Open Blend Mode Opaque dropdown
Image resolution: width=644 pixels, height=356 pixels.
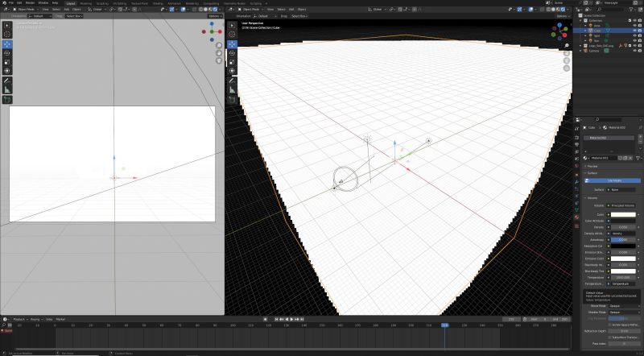(623, 306)
